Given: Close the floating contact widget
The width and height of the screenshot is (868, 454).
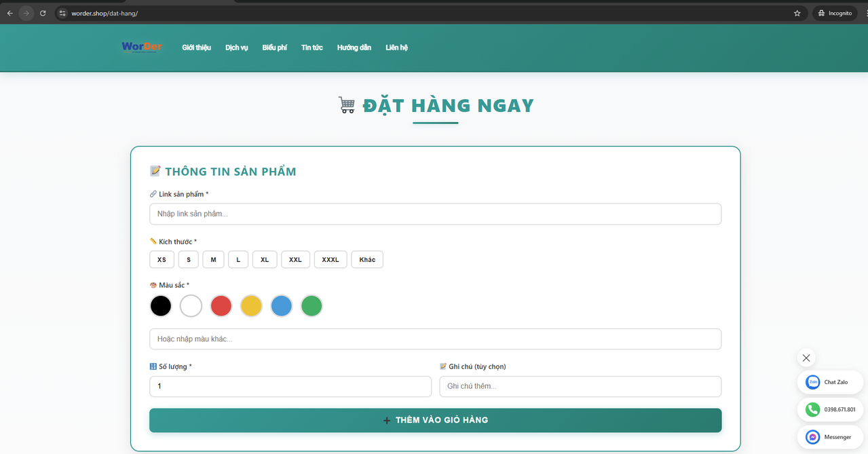Looking at the screenshot, I should pyautogui.click(x=806, y=358).
